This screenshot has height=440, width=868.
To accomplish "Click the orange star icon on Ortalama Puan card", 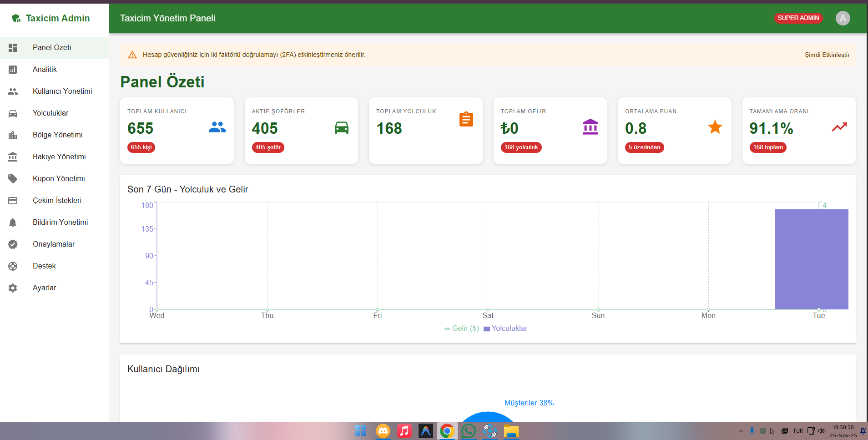I will point(715,127).
